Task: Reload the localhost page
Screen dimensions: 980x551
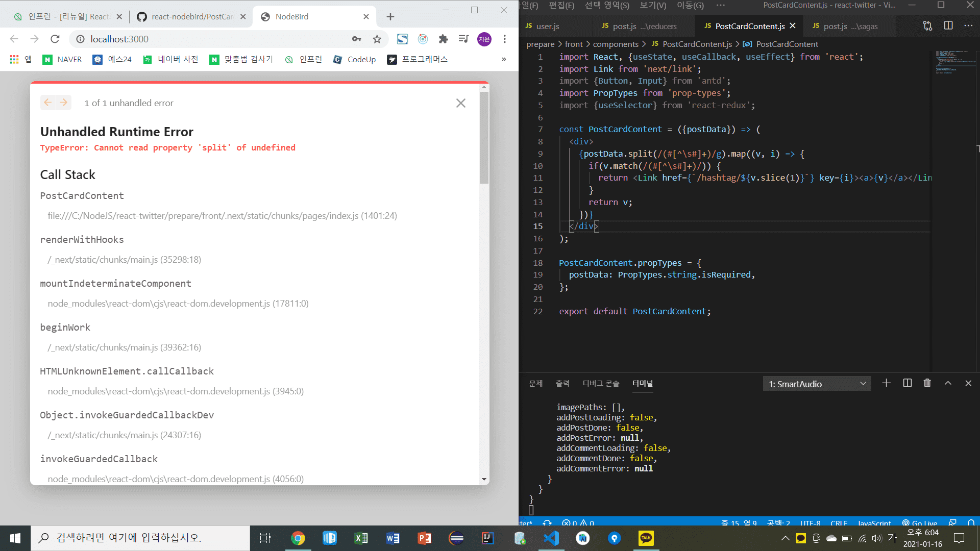Action: pyautogui.click(x=55, y=39)
